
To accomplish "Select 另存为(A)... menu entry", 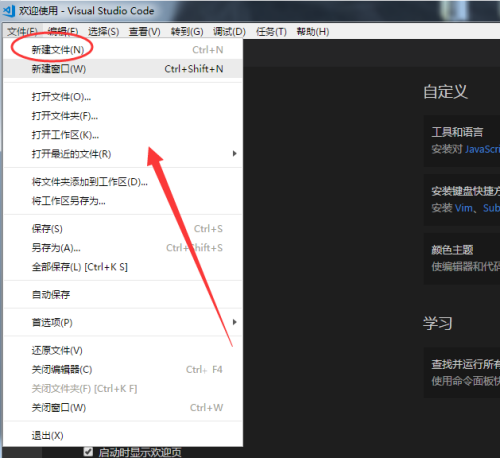I will click(x=123, y=248).
